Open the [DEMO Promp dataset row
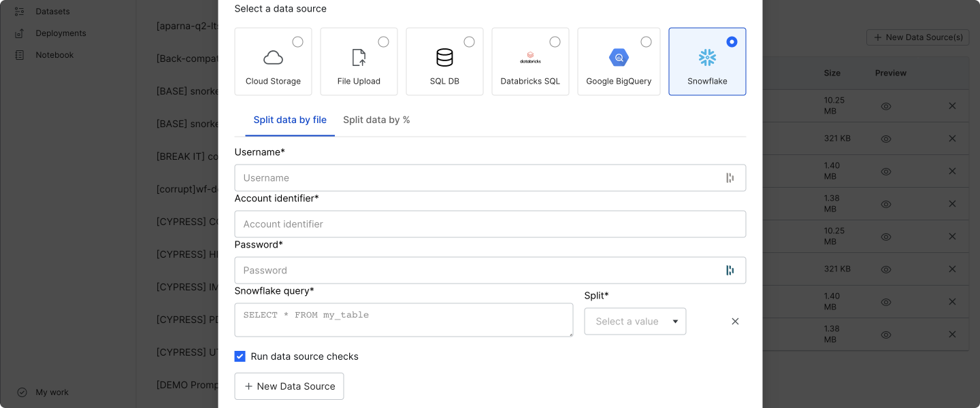 point(187,385)
